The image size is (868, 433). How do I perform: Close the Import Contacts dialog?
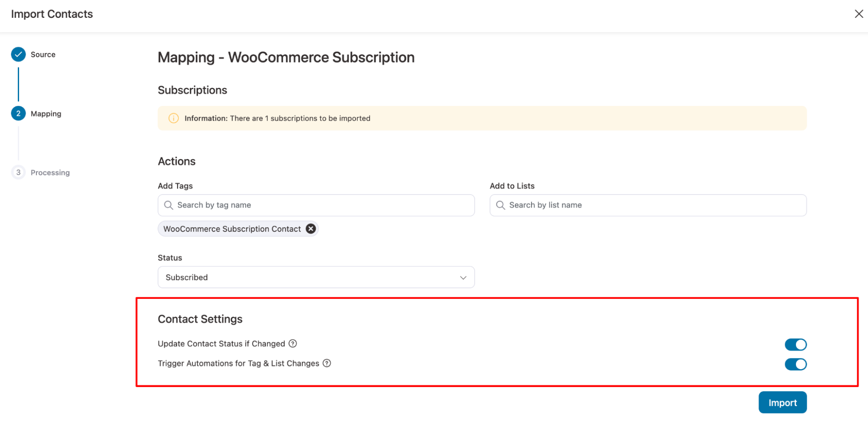point(858,13)
